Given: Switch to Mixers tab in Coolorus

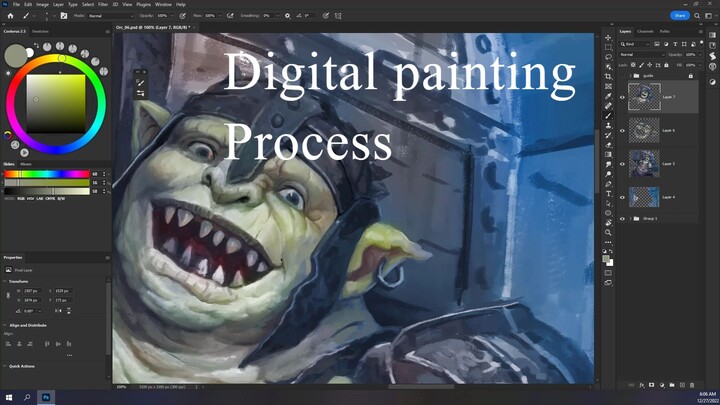Looking at the screenshot, I should 26,164.
